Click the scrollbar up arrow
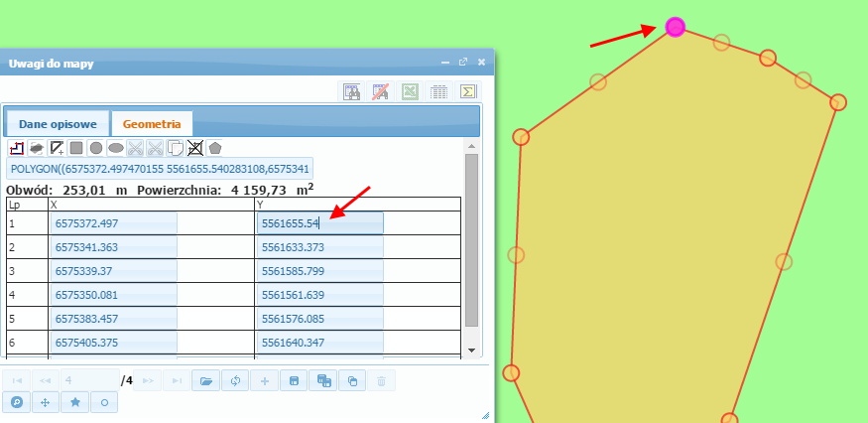 coord(471,146)
